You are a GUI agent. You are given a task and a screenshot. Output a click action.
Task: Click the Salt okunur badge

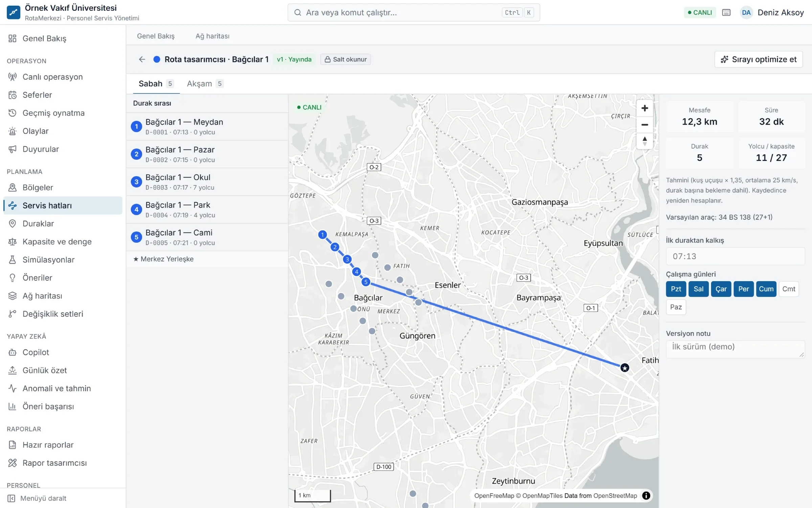point(345,59)
